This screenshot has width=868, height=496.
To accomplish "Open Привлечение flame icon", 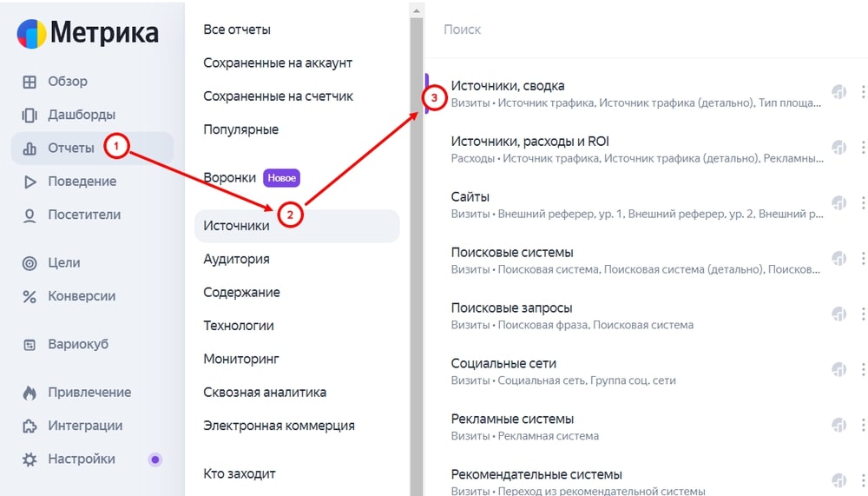I will [30, 393].
